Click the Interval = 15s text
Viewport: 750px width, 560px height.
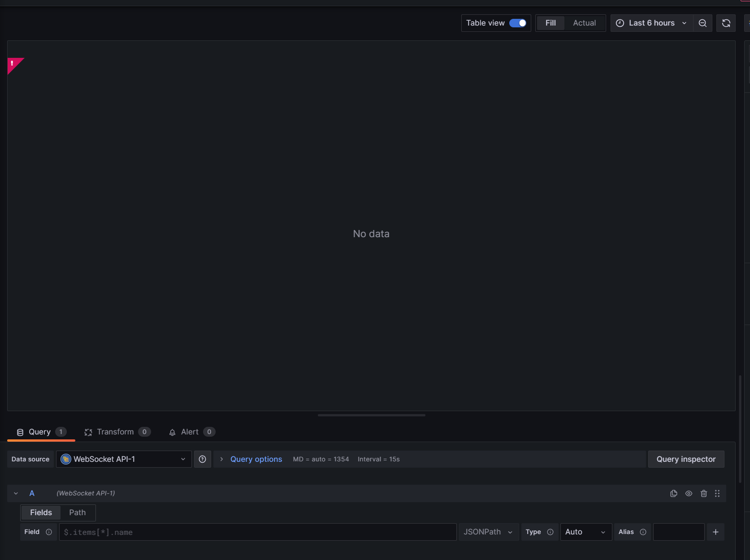(x=379, y=459)
